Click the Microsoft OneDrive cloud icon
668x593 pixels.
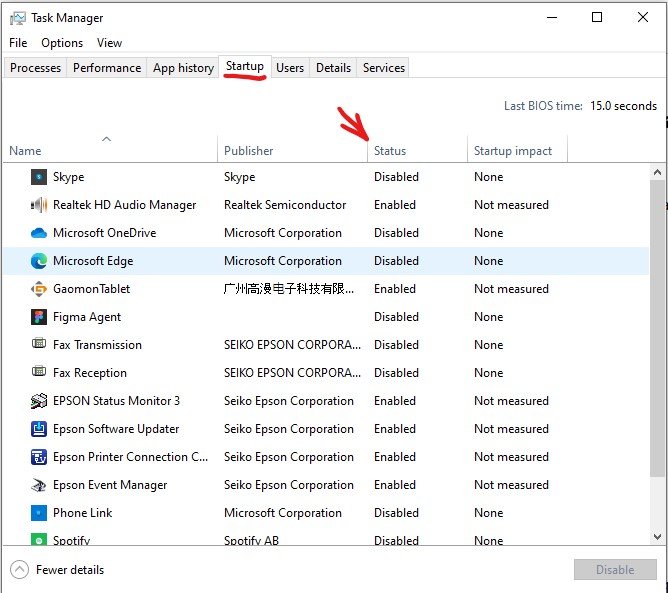point(39,233)
